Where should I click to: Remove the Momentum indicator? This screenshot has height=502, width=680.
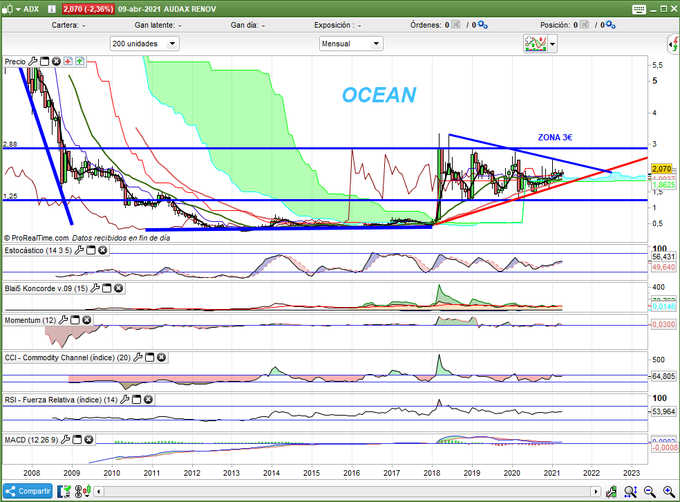(87, 320)
